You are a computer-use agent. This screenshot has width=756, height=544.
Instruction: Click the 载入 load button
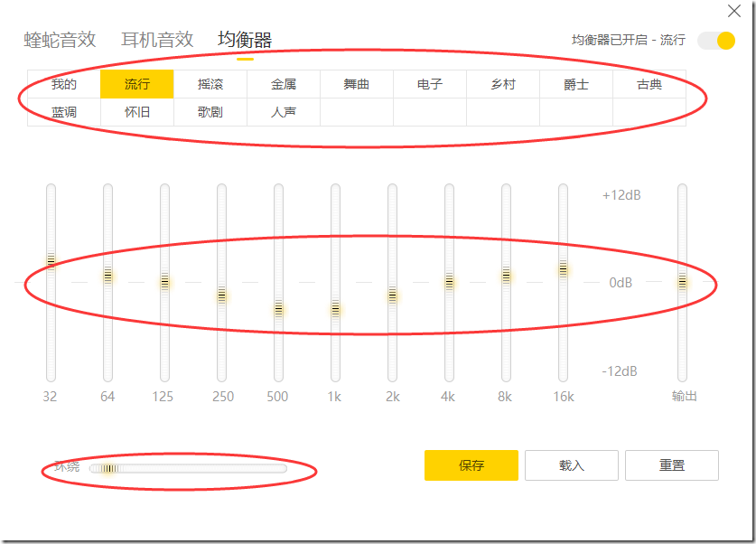[572, 464]
